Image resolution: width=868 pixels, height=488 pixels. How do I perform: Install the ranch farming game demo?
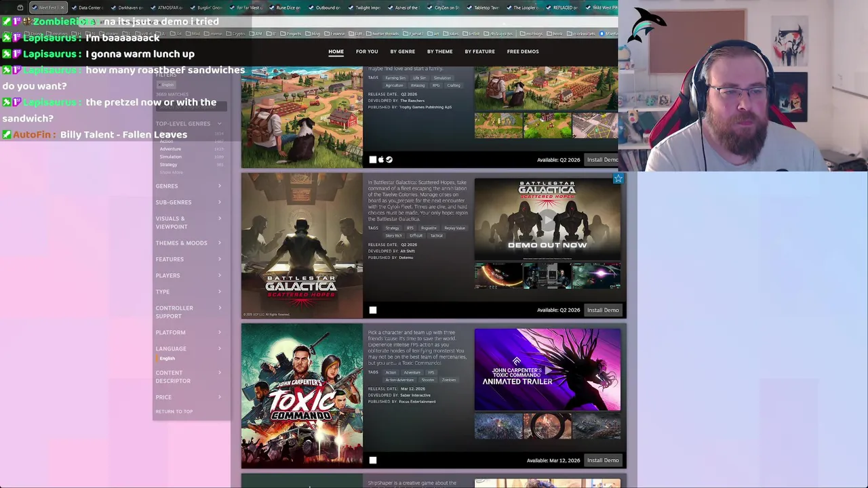[602, 160]
